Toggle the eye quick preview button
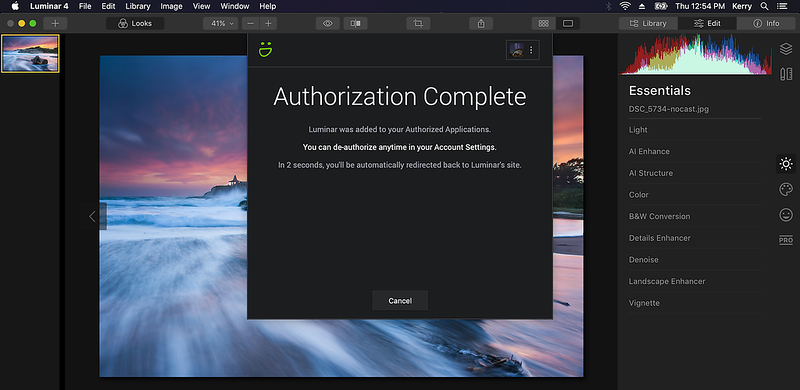The image size is (800, 390). (328, 23)
